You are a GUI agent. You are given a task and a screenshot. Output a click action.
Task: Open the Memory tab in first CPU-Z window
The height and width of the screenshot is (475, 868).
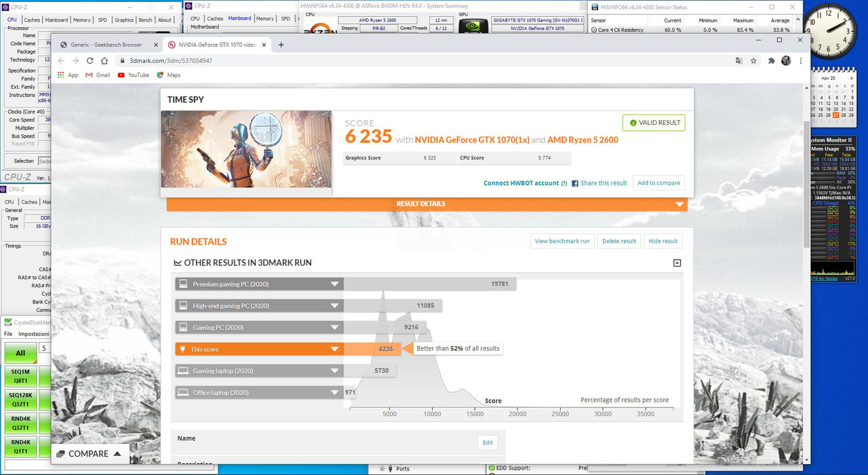click(x=82, y=20)
